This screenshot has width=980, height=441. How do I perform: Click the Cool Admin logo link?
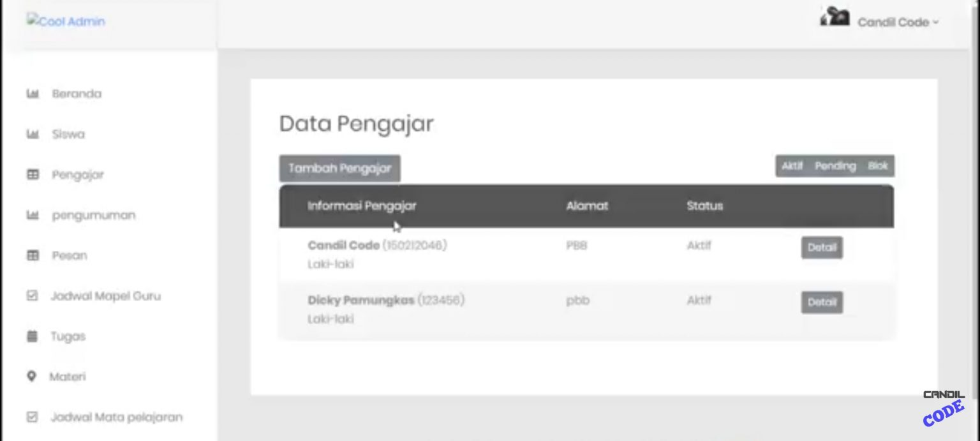66,21
